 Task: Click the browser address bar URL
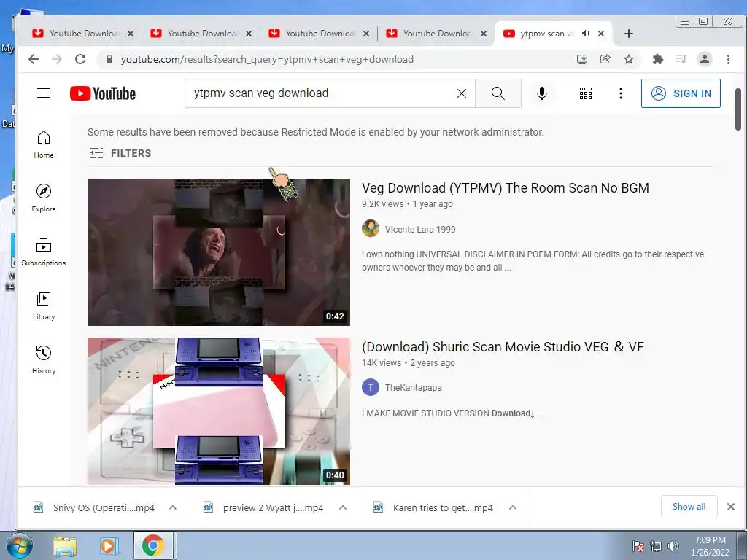(267, 60)
